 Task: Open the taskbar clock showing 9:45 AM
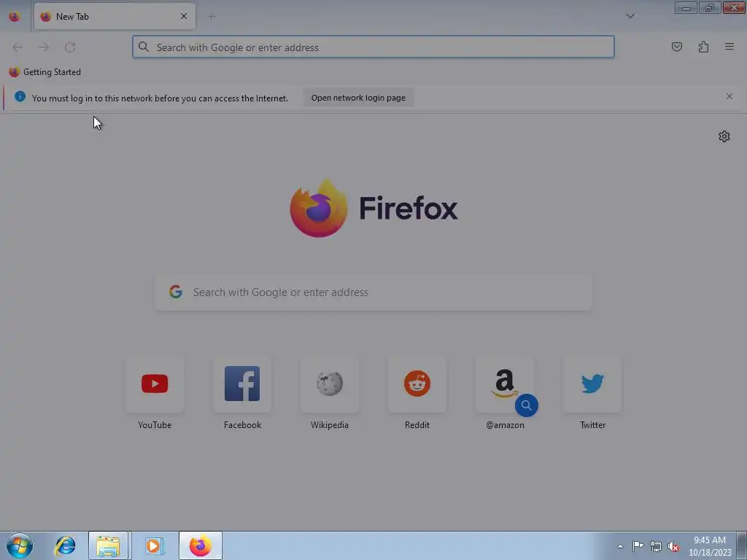click(x=710, y=546)
